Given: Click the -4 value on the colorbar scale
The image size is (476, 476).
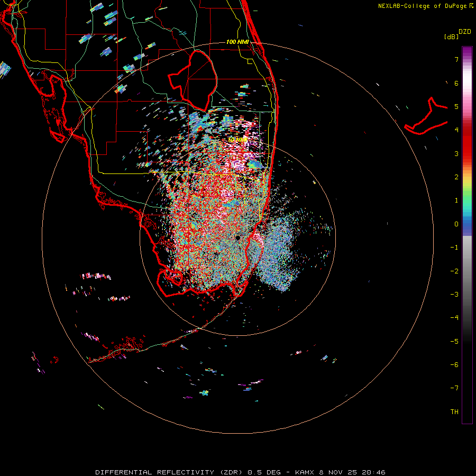Looking at the screenshot, I should 454,318.
